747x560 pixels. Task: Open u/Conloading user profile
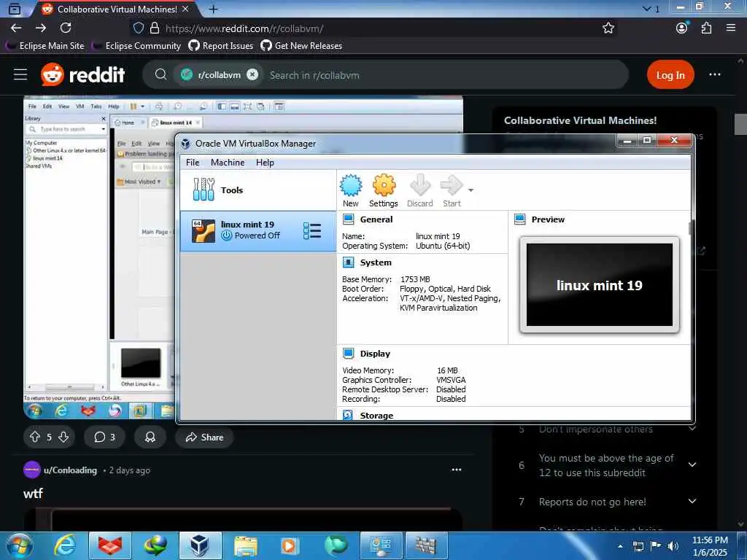70,470
